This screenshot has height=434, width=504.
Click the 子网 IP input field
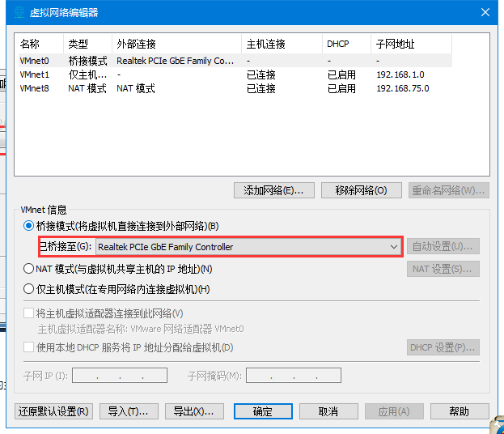[x=120, y=376]
